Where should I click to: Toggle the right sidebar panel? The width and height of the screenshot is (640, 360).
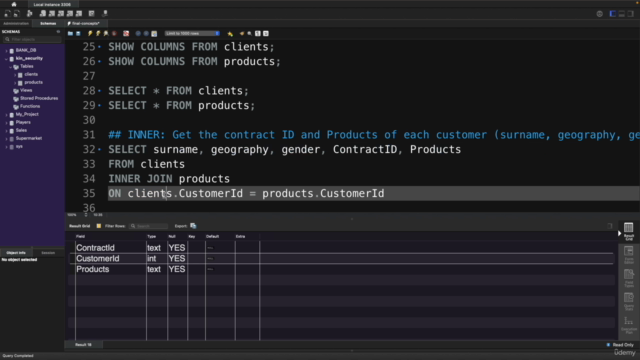tap(631, 14)
